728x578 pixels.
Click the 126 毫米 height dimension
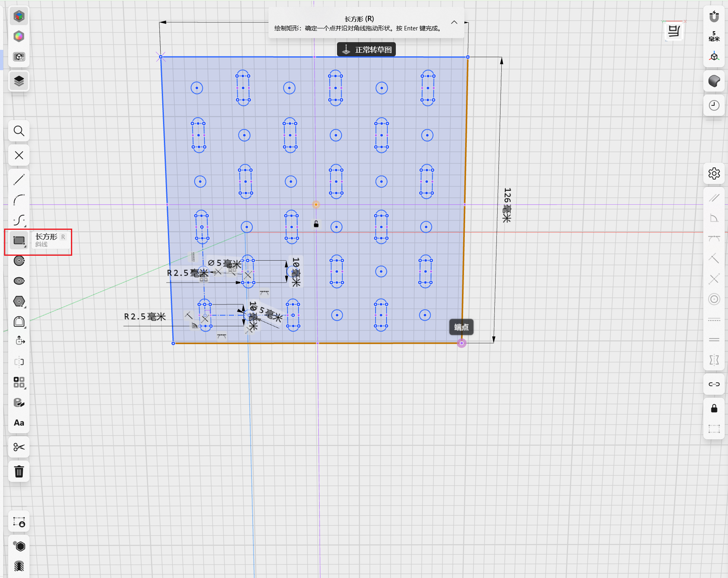507,205
